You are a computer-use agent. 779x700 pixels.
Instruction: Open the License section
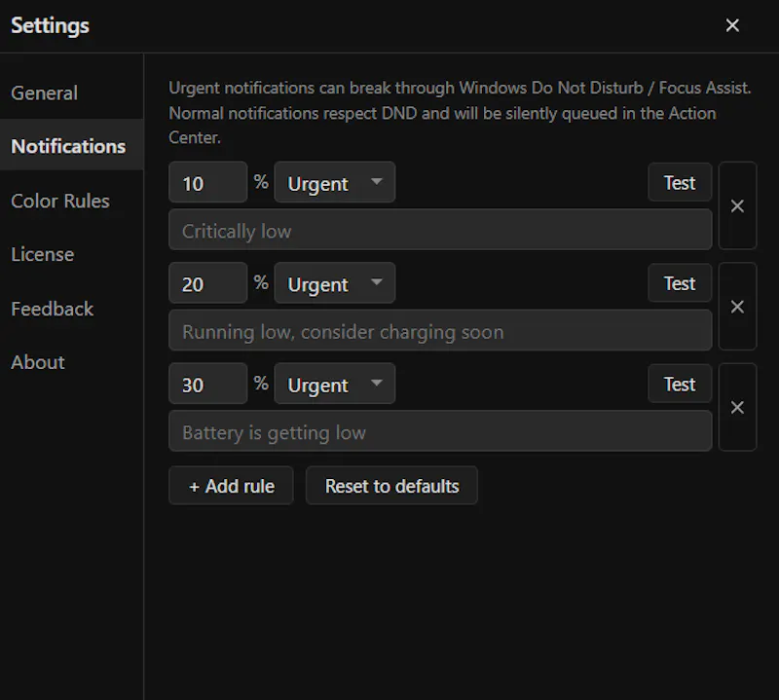[x=71, y=254]
